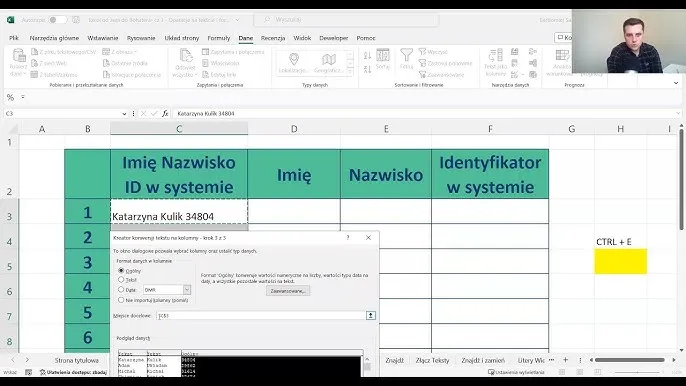Click the yellow cell under CTRL + E

click(x=620, y=261)
